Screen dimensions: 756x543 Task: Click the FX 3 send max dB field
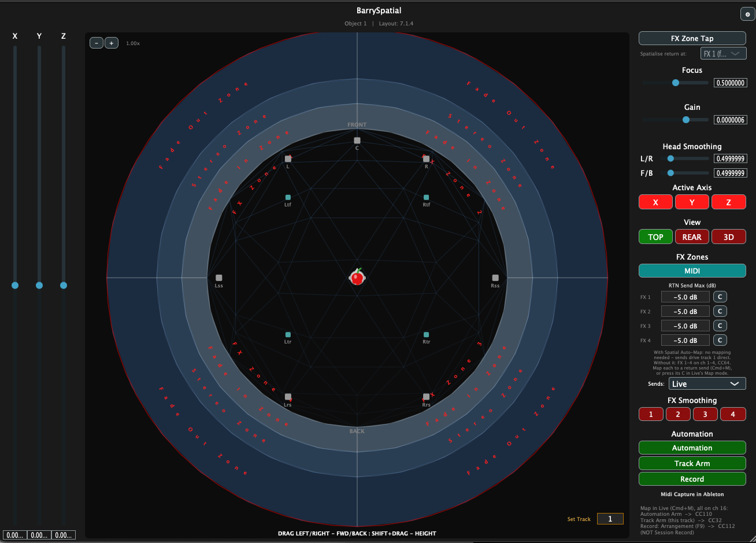(685, 326)
